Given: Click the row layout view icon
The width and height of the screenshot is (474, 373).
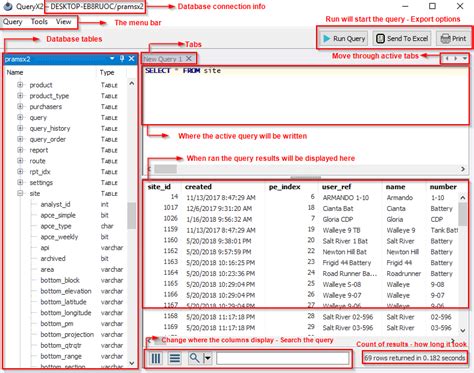Looking at the screenshot, I should click(x=175, y=358).
